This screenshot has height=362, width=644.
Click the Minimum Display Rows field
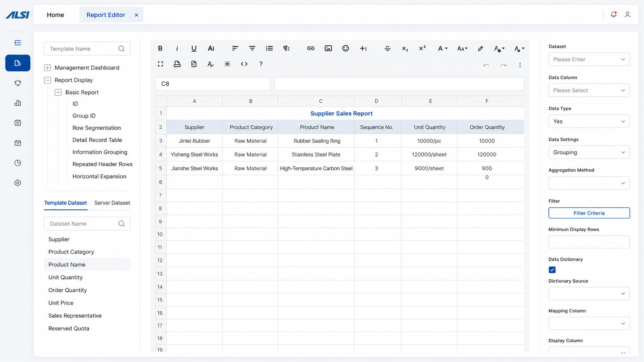(589, 242)
